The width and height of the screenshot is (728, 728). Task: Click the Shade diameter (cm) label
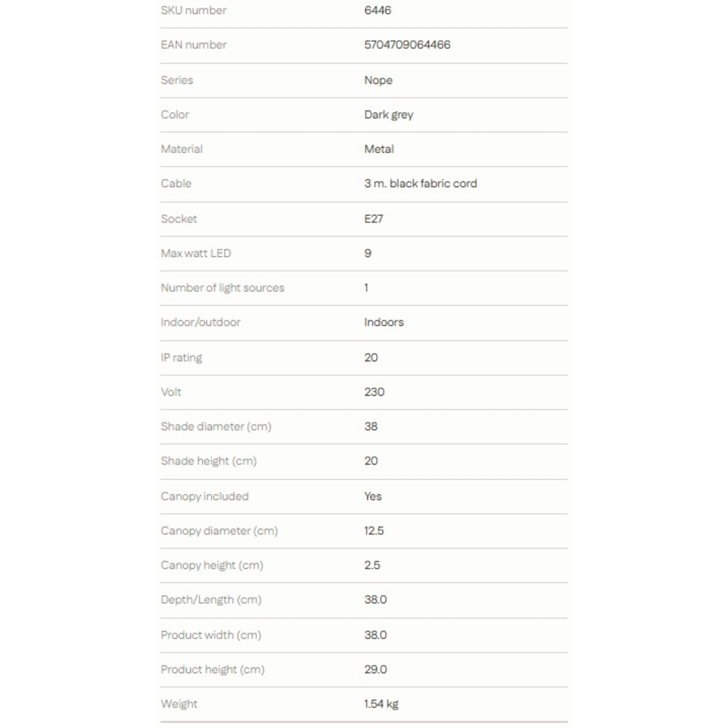[216, 427]
